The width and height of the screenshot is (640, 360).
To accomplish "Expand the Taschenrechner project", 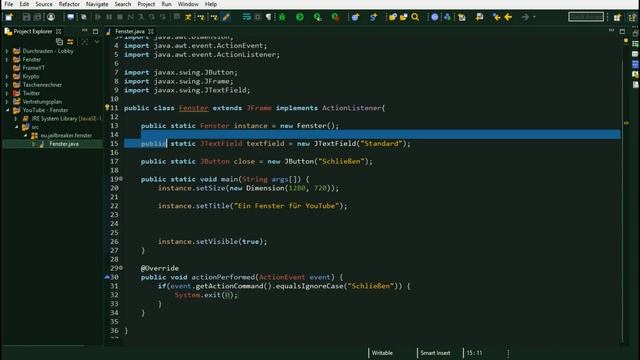I will [7, 85].
